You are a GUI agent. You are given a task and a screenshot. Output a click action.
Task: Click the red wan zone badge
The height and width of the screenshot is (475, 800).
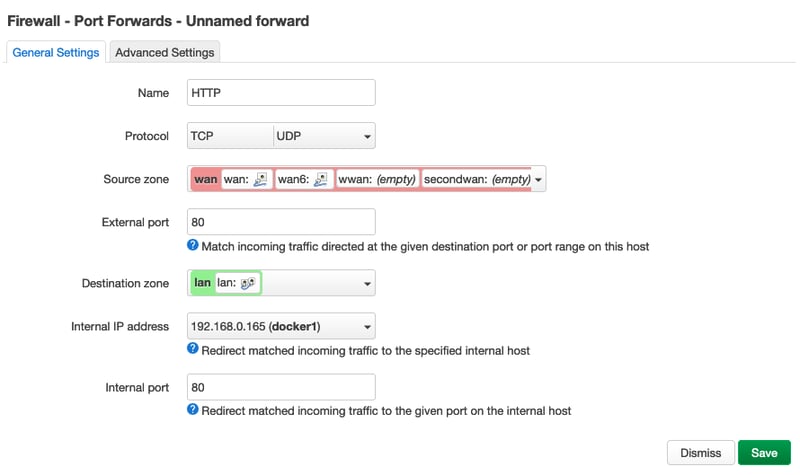(205, 180)
